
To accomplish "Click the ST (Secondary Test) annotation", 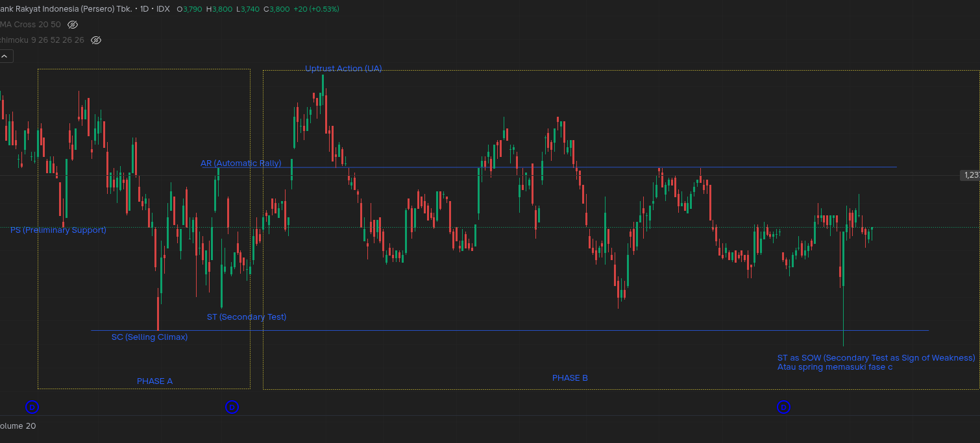I will click(247, 317).
